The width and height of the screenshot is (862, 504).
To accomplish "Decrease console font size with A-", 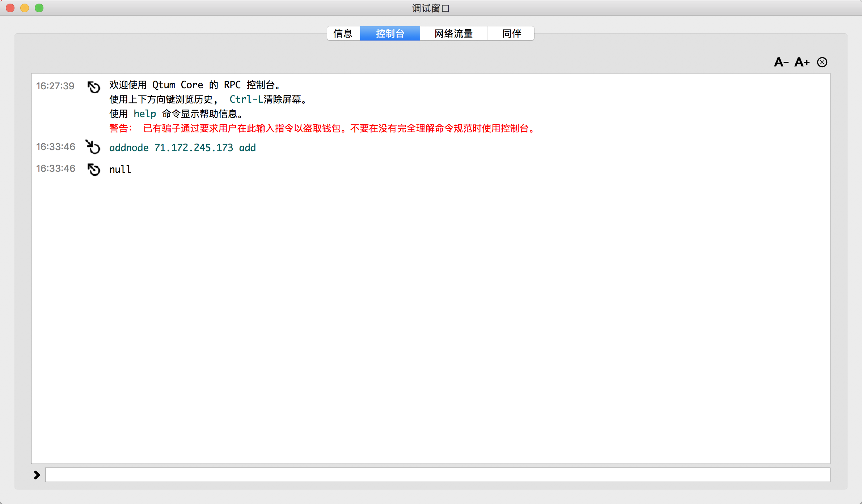I will click(781, 62).
